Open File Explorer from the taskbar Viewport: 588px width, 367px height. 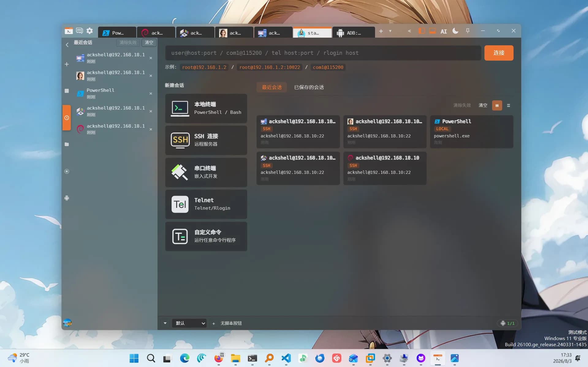click(x=235, y=358)
